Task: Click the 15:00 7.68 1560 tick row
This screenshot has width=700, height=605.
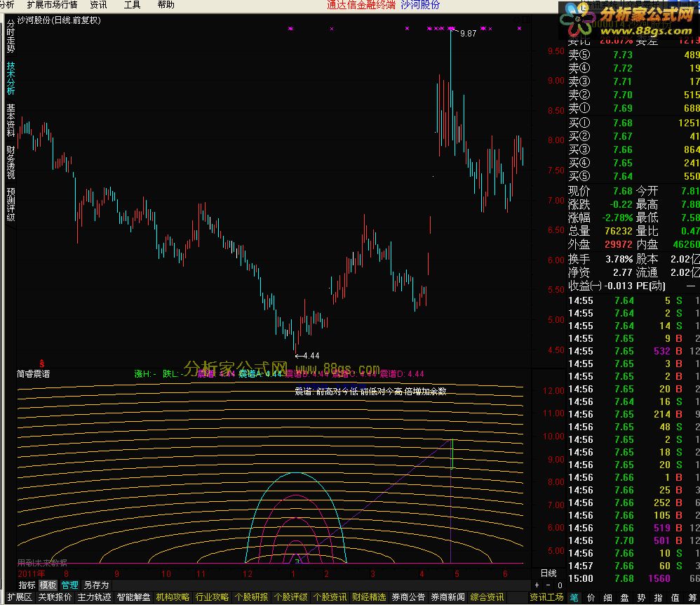Action: (x=633, y=578)
